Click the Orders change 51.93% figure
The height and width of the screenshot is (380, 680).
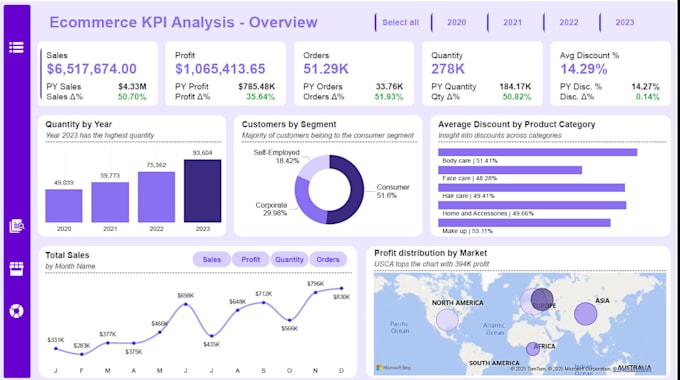coord(389,97)
